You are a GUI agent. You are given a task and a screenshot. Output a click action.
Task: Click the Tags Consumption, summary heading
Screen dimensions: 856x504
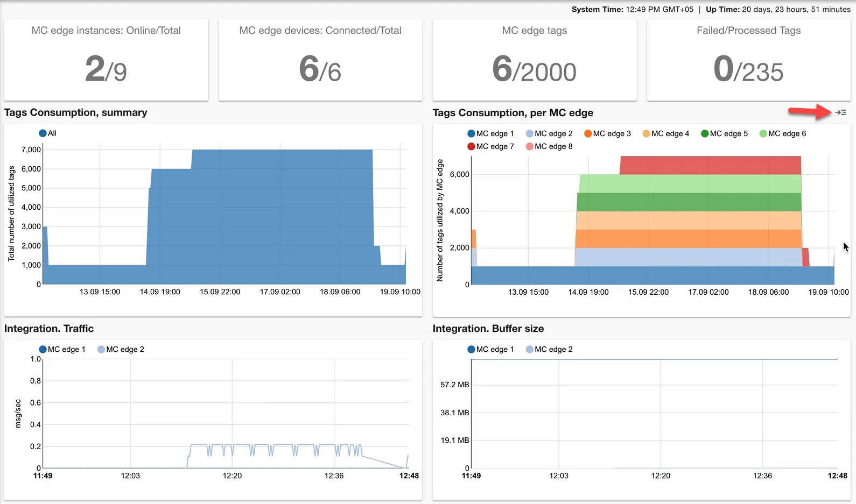[76, 112]
